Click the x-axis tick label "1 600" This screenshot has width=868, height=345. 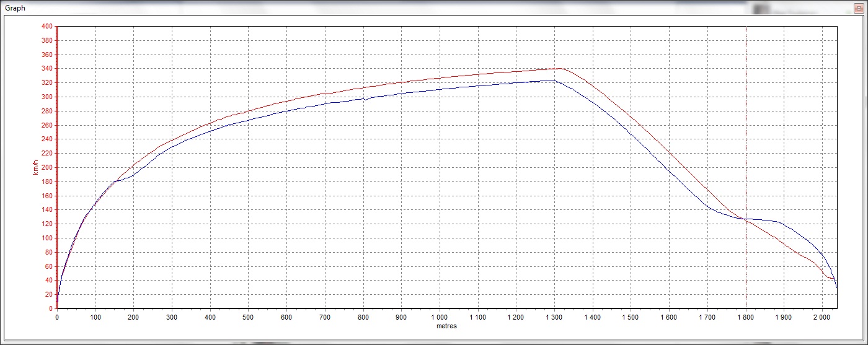[670, 317]
